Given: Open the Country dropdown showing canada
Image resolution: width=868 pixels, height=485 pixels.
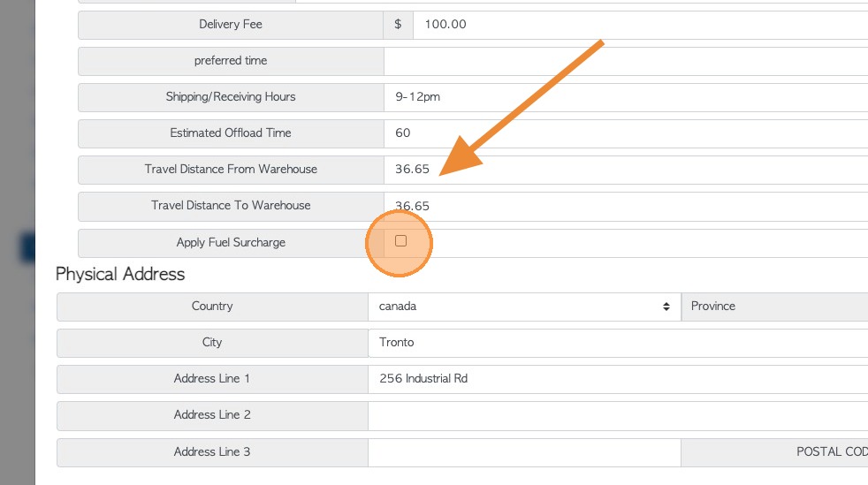Looking at the screenshot, I should [x=524, y=307].
